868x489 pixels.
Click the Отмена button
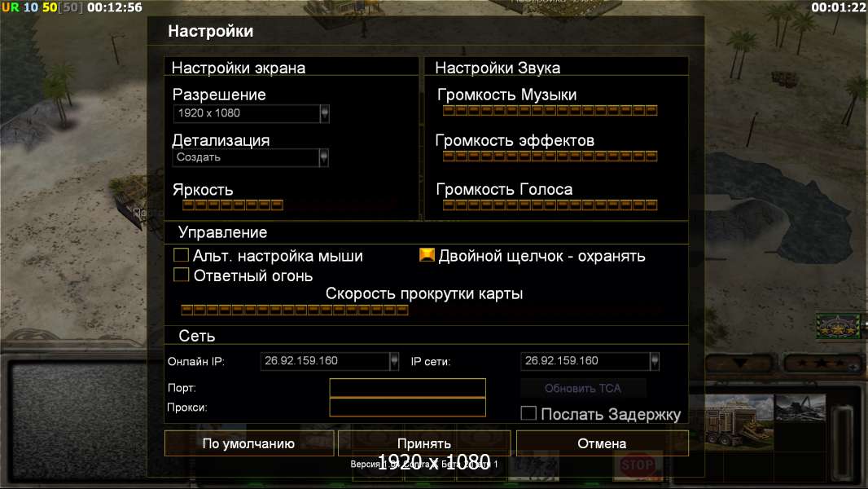click(x=603, y=443)
